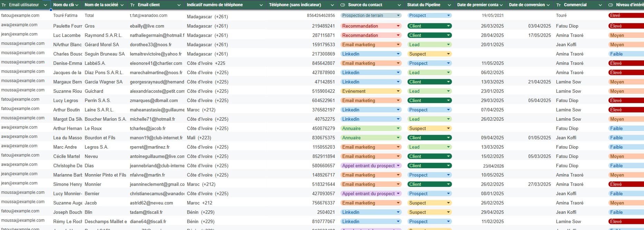Select company cell Perrin S.A.S.
The width and height of the screenshot is (644, 230).
click(98, 100)
